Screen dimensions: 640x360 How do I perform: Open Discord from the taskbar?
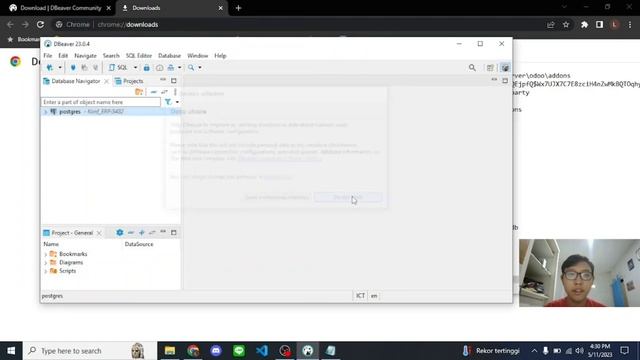[x=216, y=351]
